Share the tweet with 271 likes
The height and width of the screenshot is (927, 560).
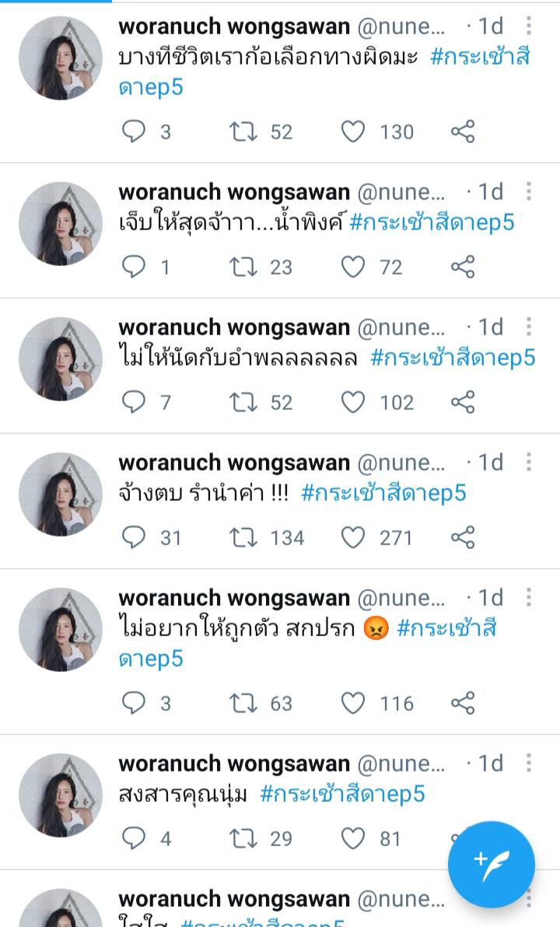(463, 537)
